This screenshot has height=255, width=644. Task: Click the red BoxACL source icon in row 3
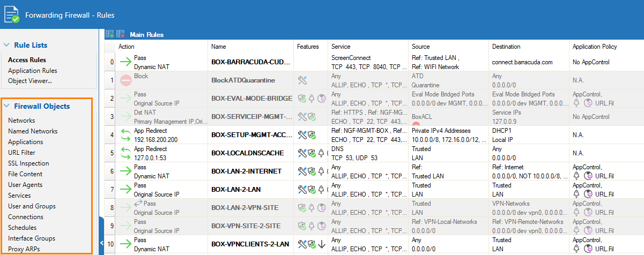(x=416, y=123)
